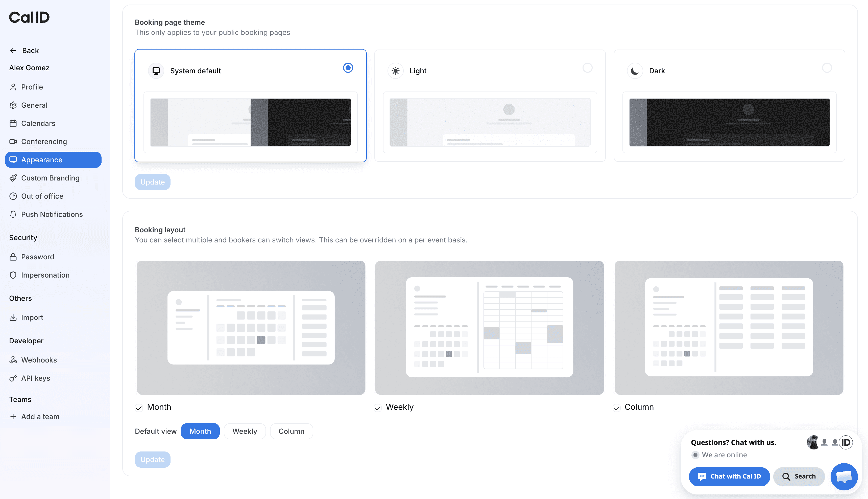Click the Dark theme moon icon
The width and height of the screenshot is (868, 499).
(x=635, y=71)
